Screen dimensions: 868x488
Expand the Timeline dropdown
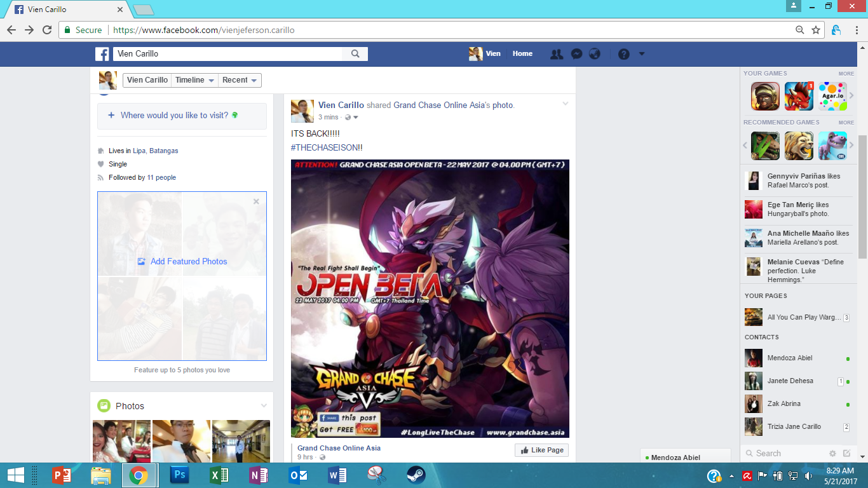pos(194,80)
